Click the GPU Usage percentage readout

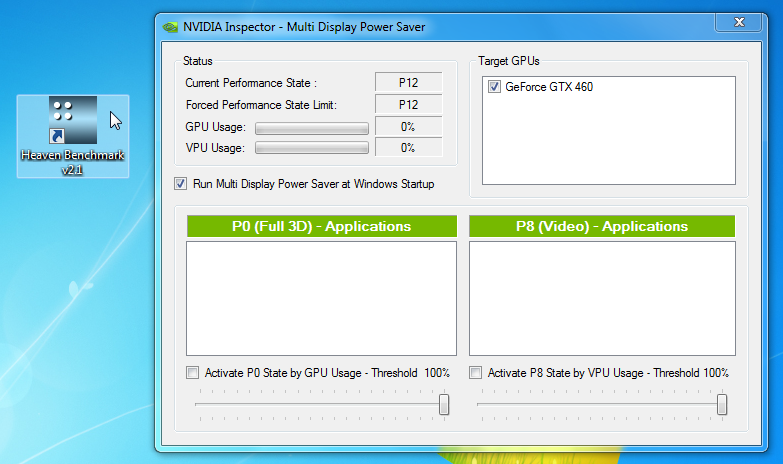click(408, 127)
